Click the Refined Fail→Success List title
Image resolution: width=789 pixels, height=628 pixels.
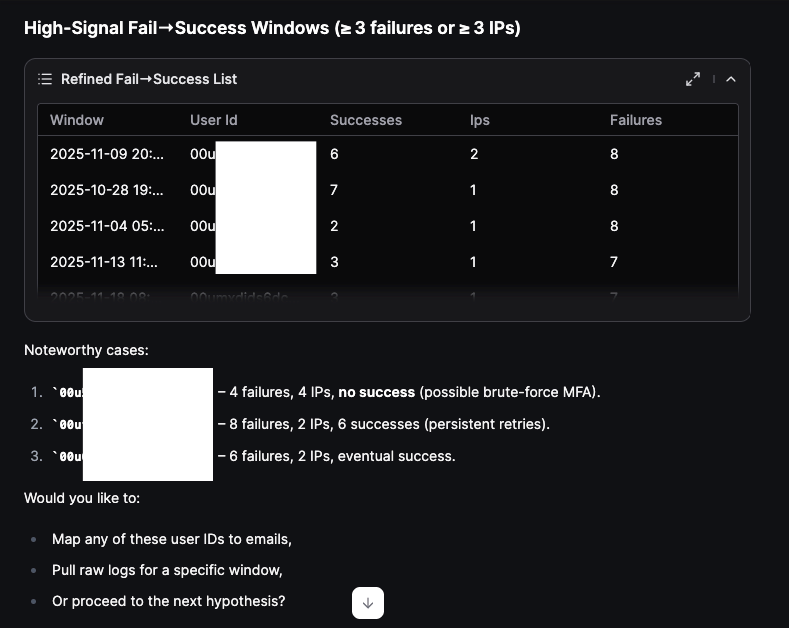[x=149, y=79]
